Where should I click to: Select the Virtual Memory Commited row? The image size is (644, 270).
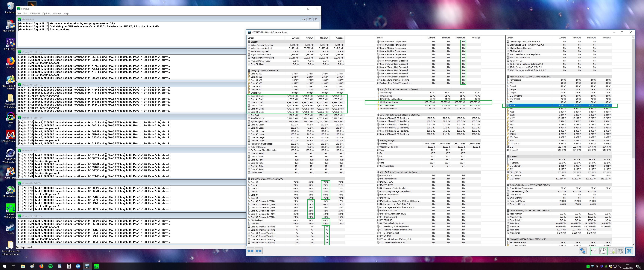[296, 45]
